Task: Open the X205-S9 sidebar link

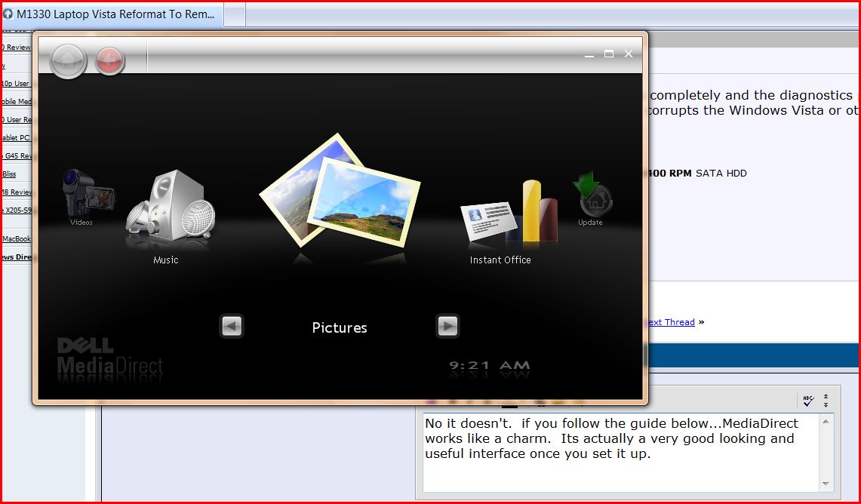Action: (17, 211)
